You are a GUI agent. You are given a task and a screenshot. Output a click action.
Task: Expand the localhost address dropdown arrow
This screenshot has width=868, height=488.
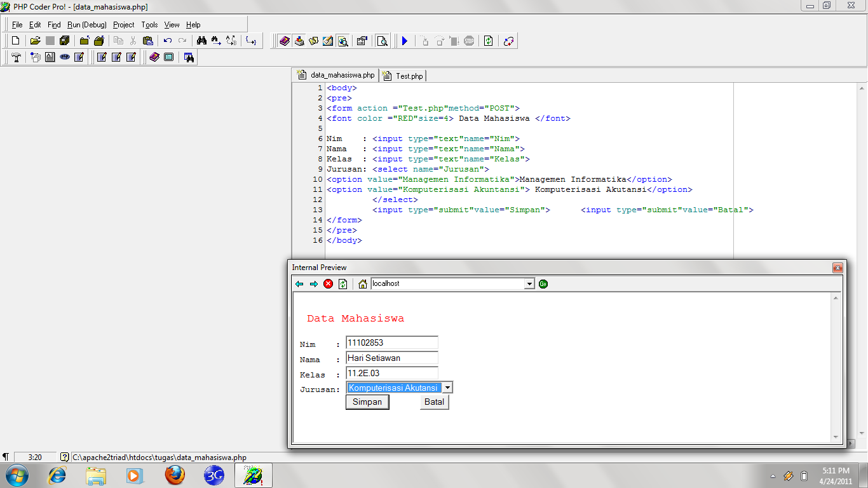tap(530, 284)
